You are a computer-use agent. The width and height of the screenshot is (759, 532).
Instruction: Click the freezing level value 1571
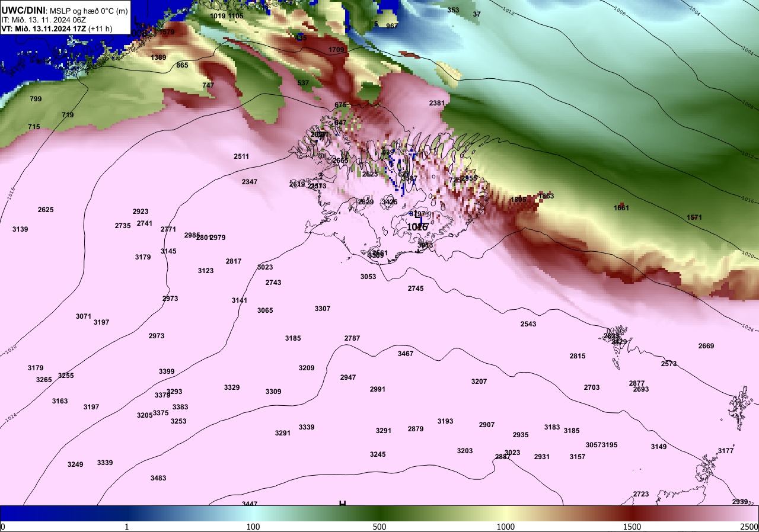tap(694, 217)
